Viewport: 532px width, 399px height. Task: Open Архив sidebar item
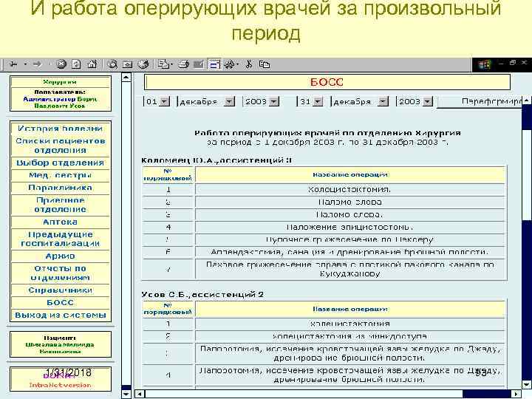tap(60, 256)
